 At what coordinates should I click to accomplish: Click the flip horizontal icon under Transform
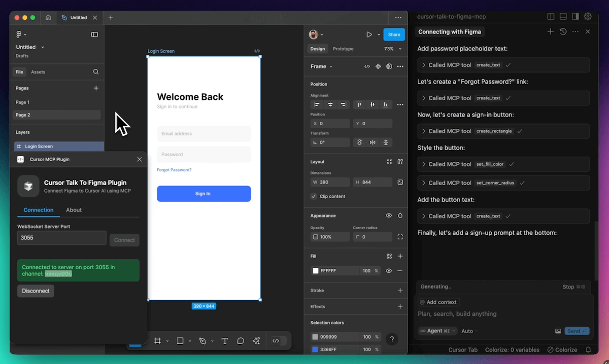pos(372,142)
